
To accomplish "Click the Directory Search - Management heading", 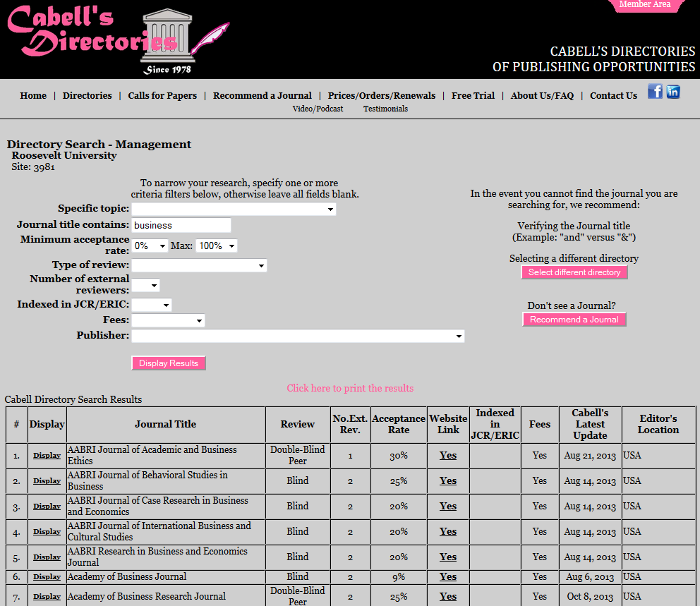I will point(99,144).
